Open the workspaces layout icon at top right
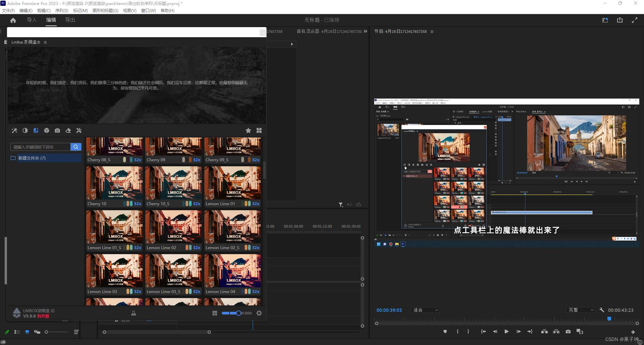Image resolution: width=644 pixels, height=345 pixels. tap(605, 20)
